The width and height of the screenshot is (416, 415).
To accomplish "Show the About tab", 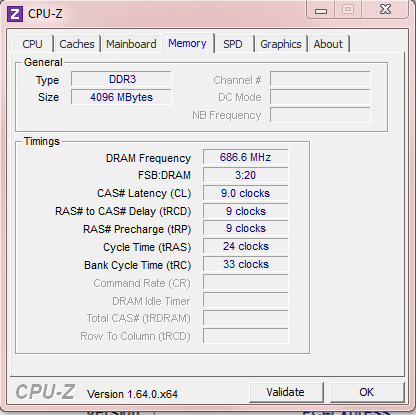I will click(x=328, y=44).
